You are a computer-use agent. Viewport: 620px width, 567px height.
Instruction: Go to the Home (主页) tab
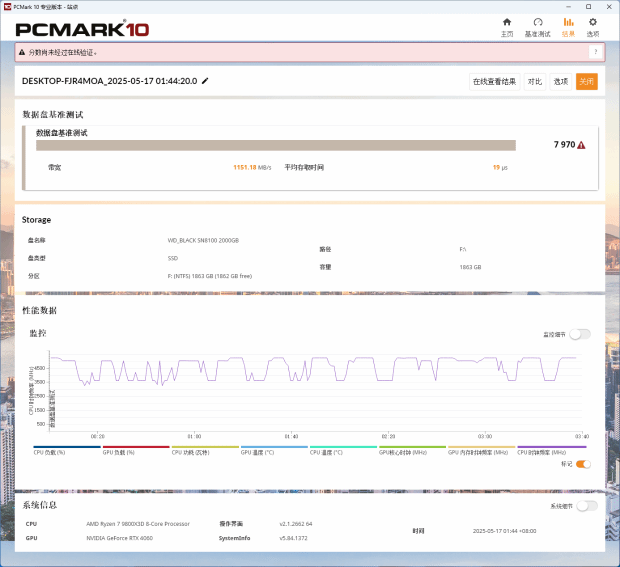click(x=507, y=27)
